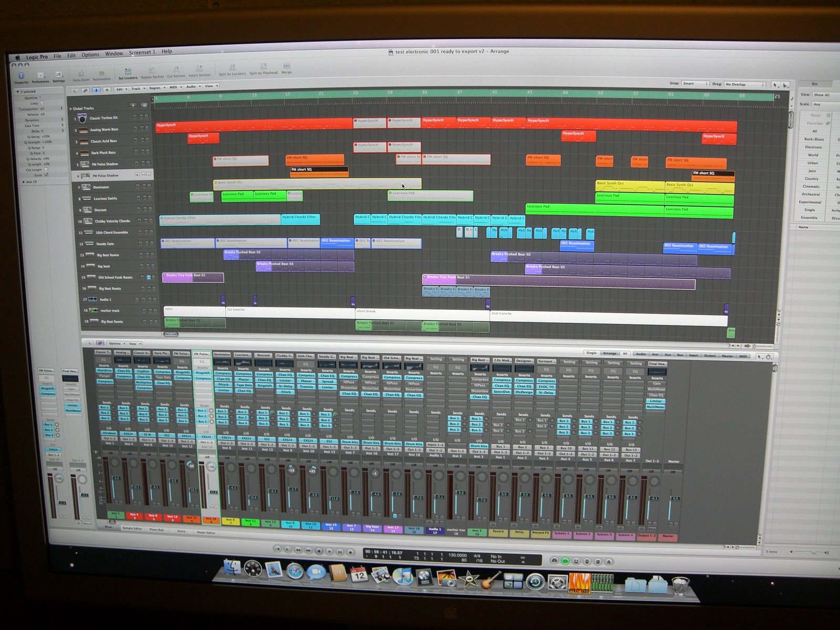Filter mixer by Audio channels
This screenshot has width=840, height=630.
(641, 354)
